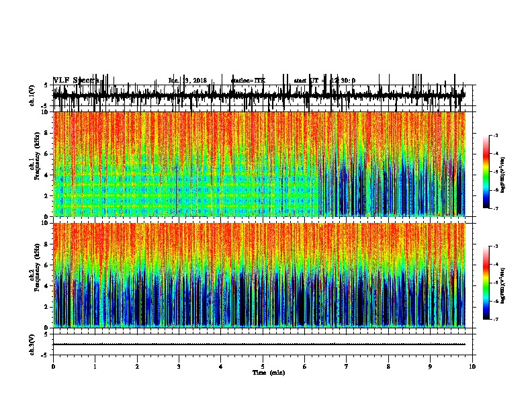
Task: Click the "VLF Spectra" plot title
Action: pyautogui.click(x=77, y=81)
